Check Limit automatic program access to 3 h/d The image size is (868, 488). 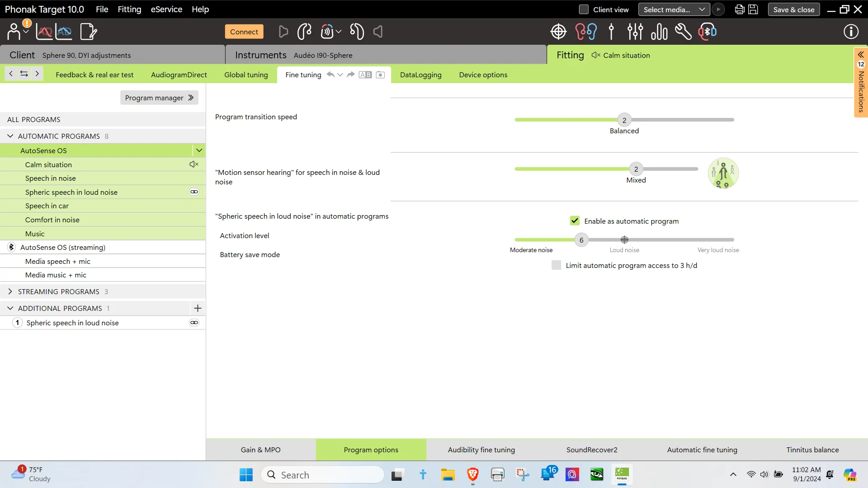[556, 265]
